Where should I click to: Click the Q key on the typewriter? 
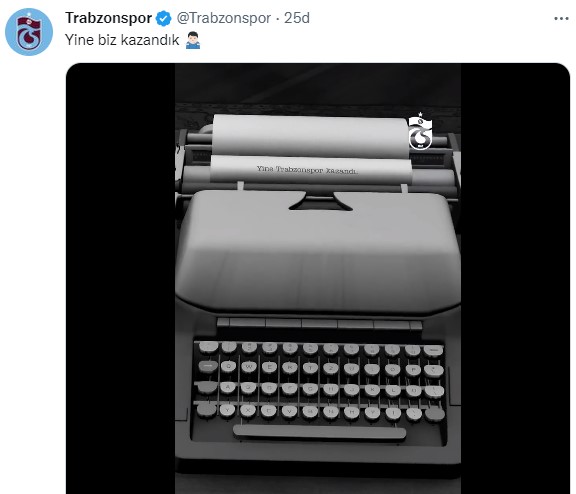coord(228,366)
